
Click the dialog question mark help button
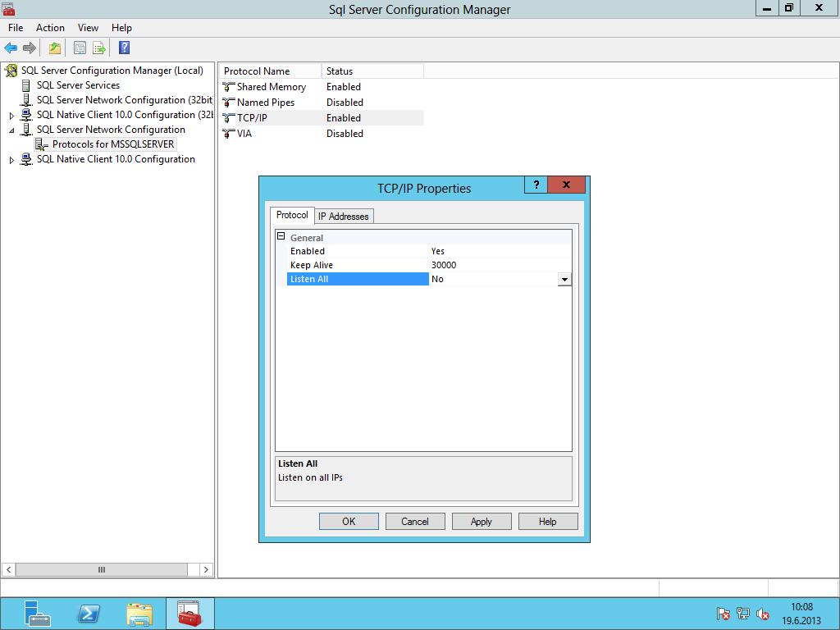[536, 185]
